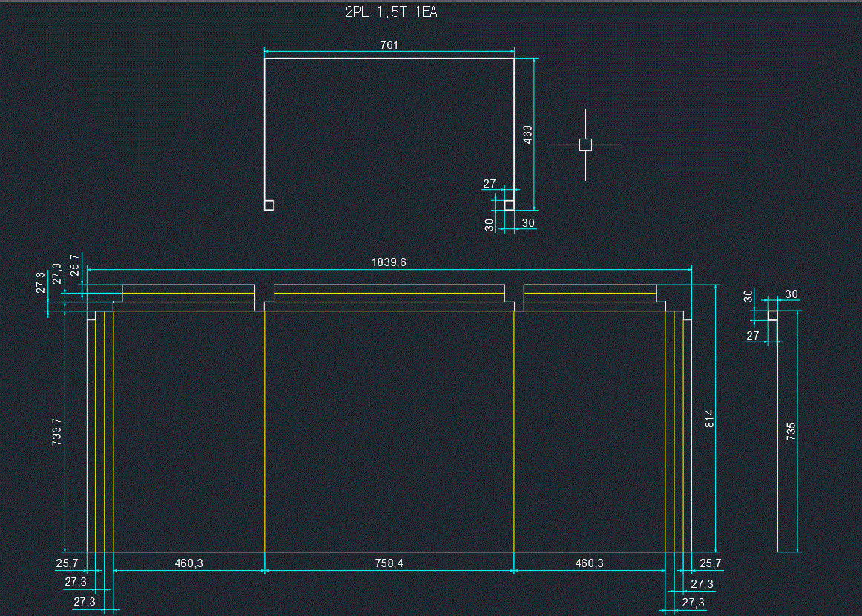
Task: Select the left 460,3 dimension text
Action: (189, 563)
